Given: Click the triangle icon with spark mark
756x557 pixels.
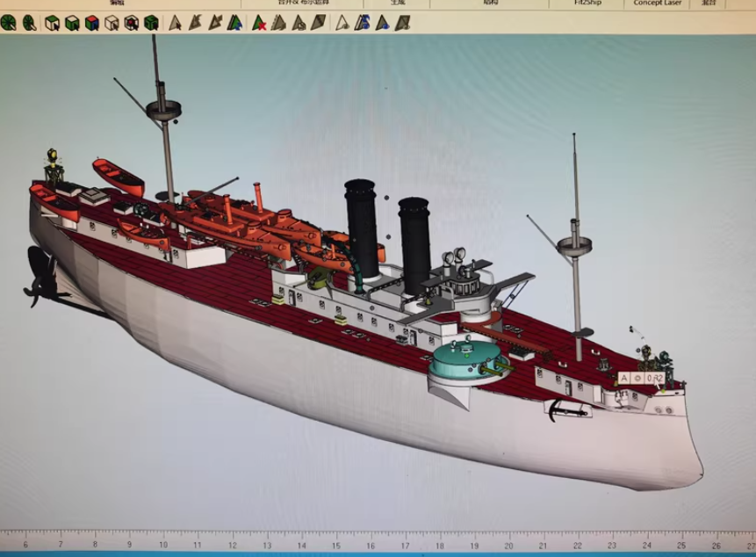Looking at the screenshot, I should [x=195, y=23].
